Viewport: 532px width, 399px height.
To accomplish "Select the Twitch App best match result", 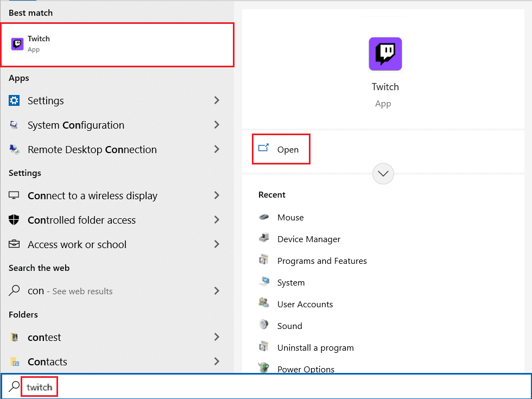I will point(117,45).
